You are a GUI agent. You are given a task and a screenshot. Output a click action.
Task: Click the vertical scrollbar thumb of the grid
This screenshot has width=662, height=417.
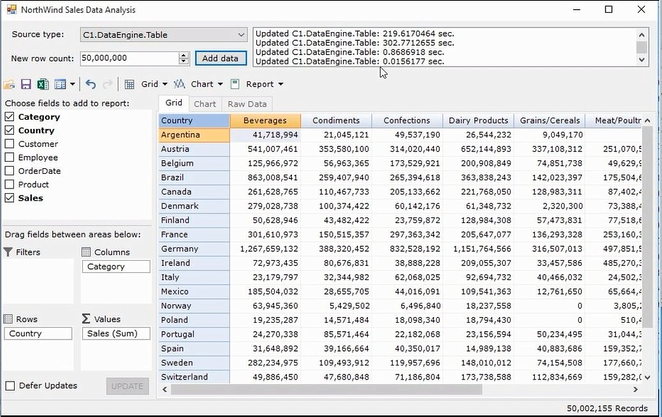[x=647, y=226]
